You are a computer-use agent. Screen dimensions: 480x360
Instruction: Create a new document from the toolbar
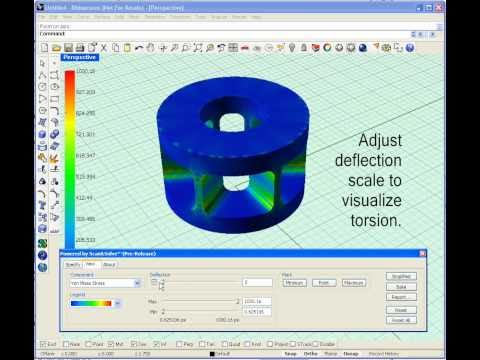(44, 48)
